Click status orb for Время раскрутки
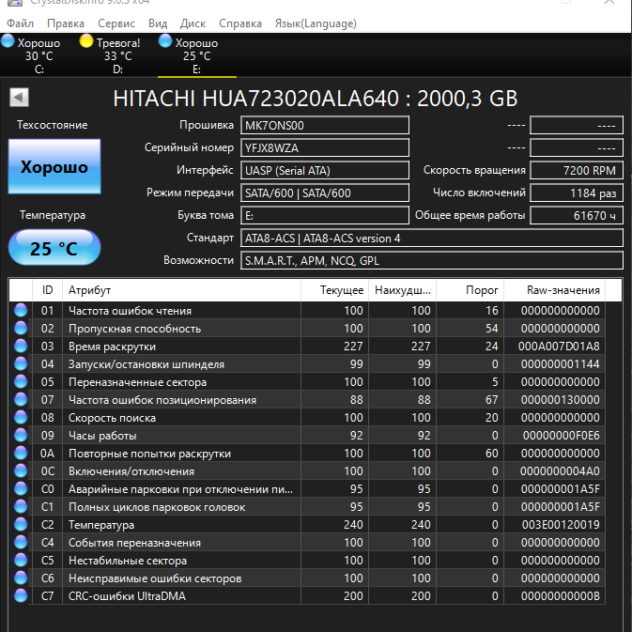This screenshot has height=632, width=632. (21, 346)
